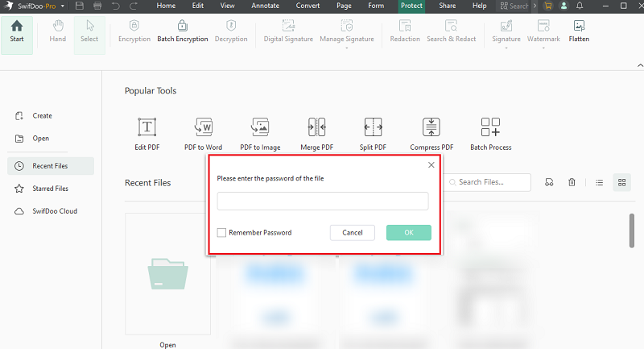Open the Home tab

(x=166, y=6)
